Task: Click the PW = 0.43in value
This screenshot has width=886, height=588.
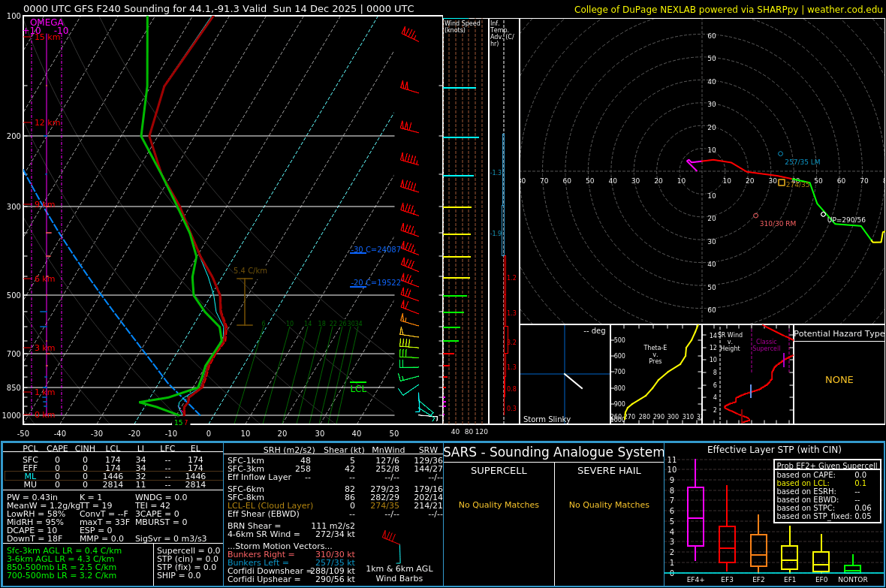Action: pos(32,498)
